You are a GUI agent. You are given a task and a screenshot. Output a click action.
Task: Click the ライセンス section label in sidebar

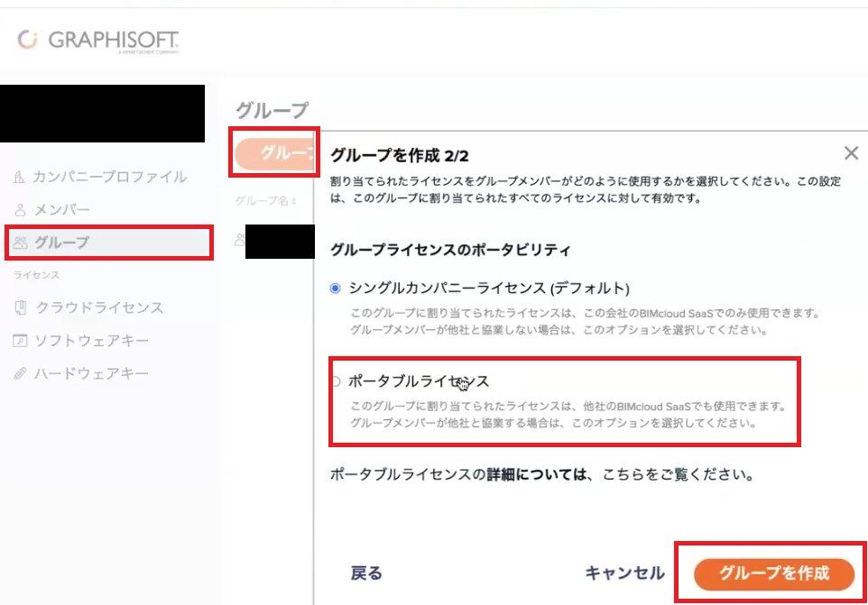coord(36,275)
